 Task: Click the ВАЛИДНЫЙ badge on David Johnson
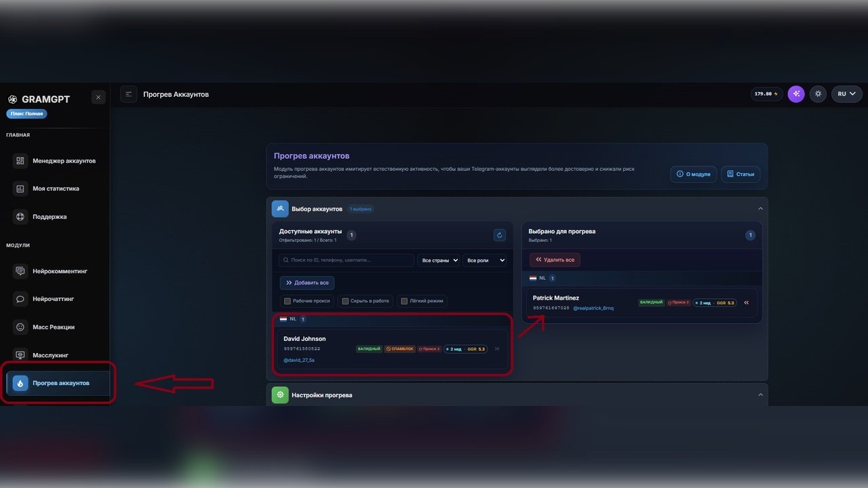point(370,349)
